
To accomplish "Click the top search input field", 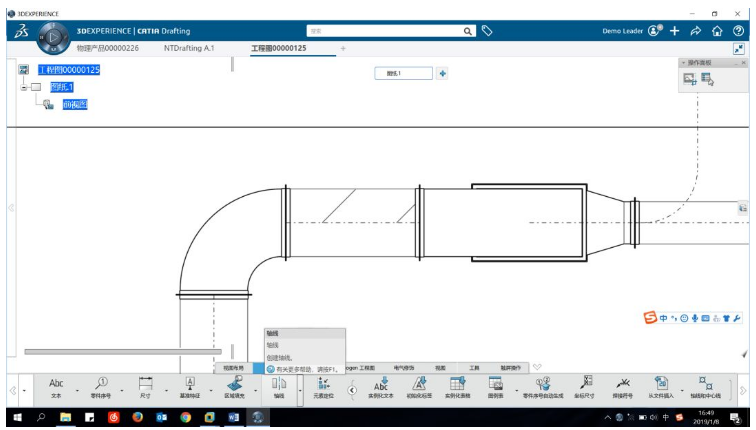I will tap(385, 31).
